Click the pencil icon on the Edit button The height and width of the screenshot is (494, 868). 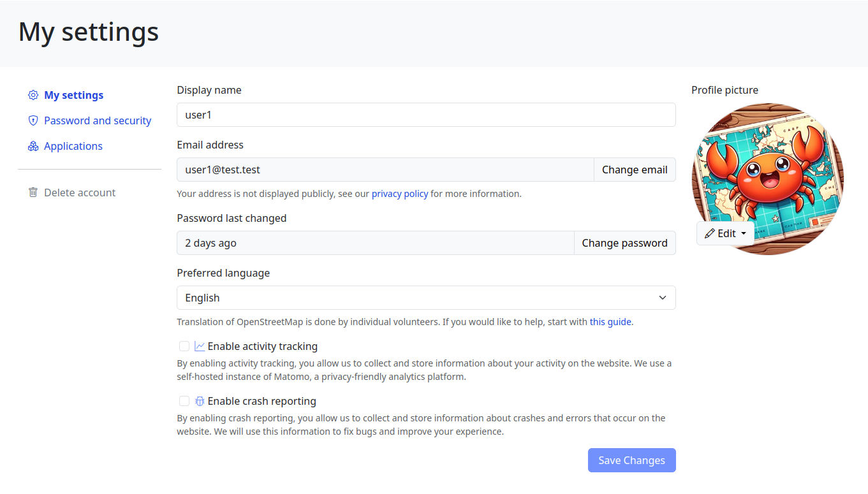pyautogui.click(x=709, y=234)
